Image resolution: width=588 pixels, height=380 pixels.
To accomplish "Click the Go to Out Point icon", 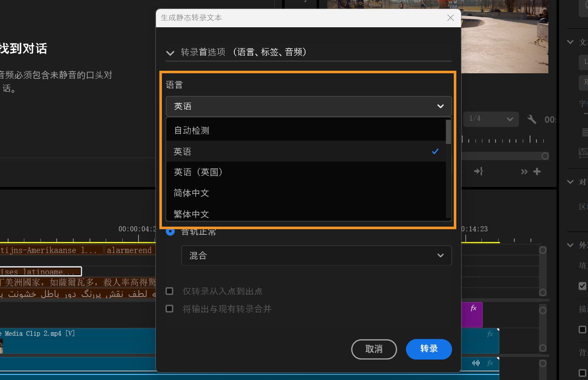I will pyautogui.click(x=478, y=172).
